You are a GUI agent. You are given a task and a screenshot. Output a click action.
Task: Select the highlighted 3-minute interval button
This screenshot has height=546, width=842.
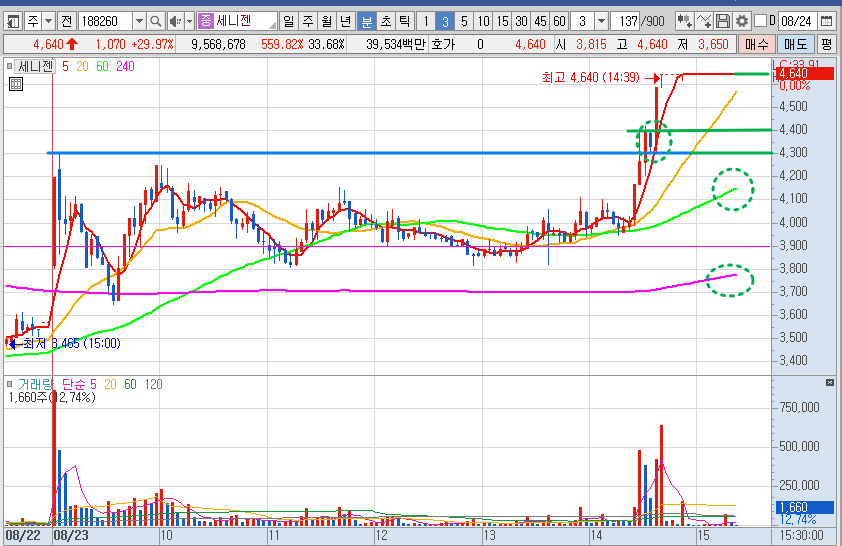[x=445, y=21]
